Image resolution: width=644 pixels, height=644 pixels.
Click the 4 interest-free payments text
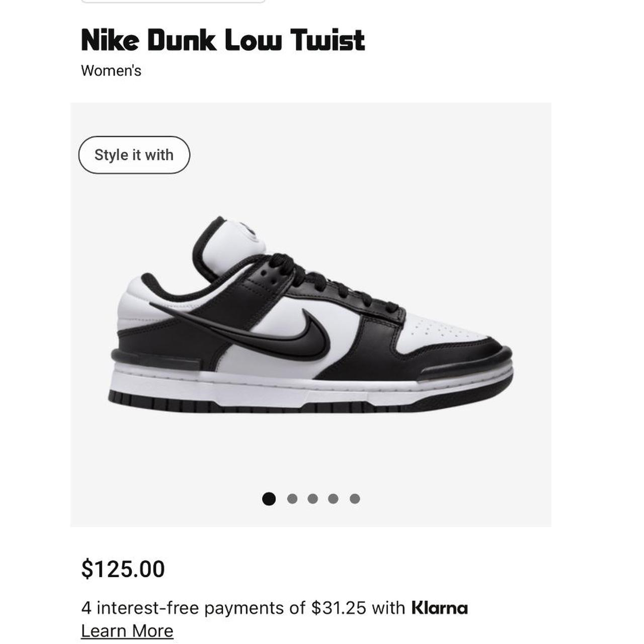click(x=243, y=608)
